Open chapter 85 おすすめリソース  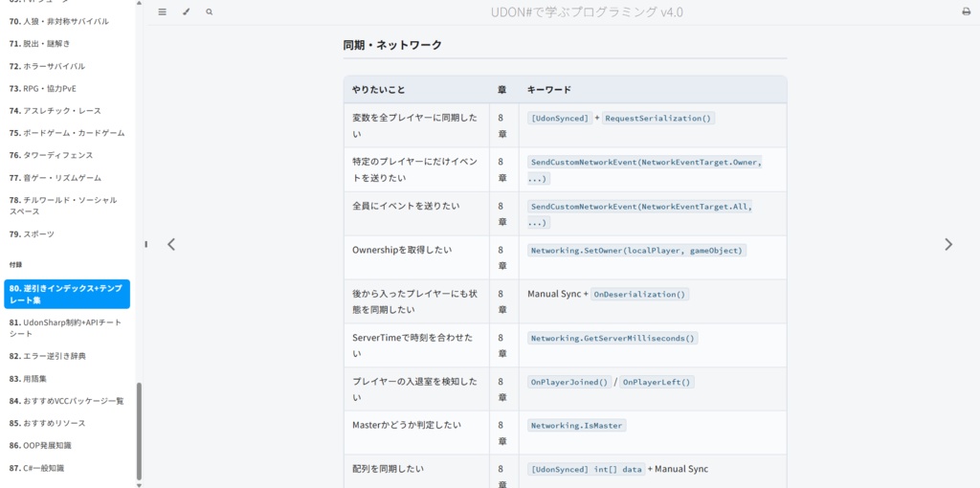pyautogui.click(x=48, y=423)
